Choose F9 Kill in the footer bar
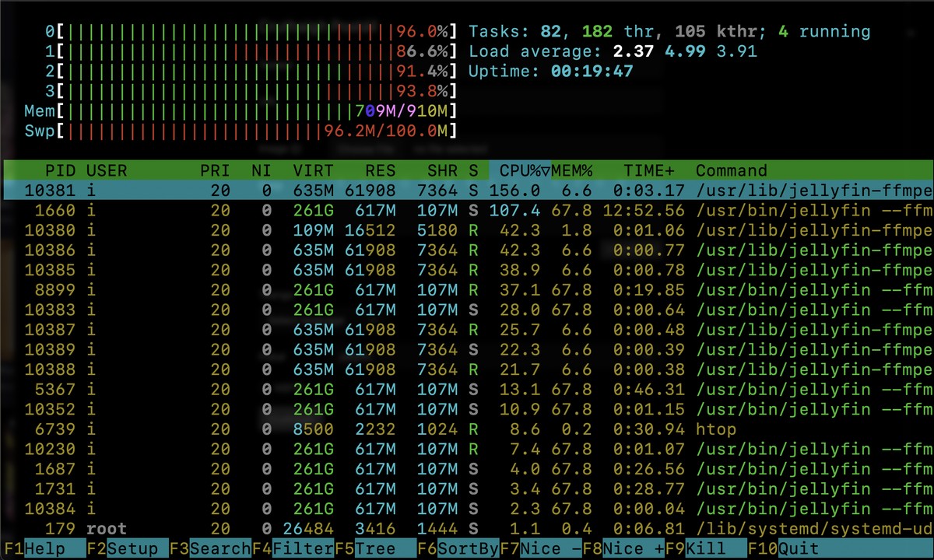 click(706, 549)
